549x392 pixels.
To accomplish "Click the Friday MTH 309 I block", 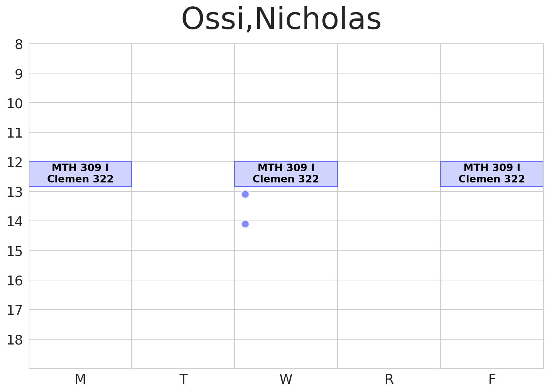I will 492,174.
